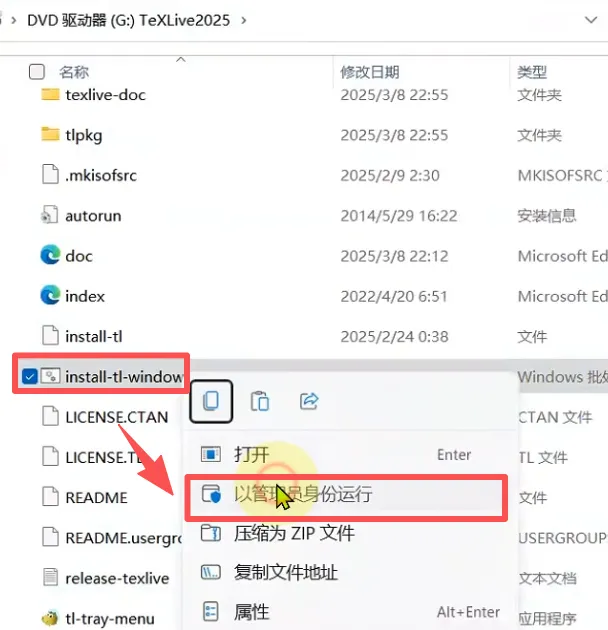Click the tl-tray-menu application icon
This screenshot has height=630, width=608.
click(50, 618)
